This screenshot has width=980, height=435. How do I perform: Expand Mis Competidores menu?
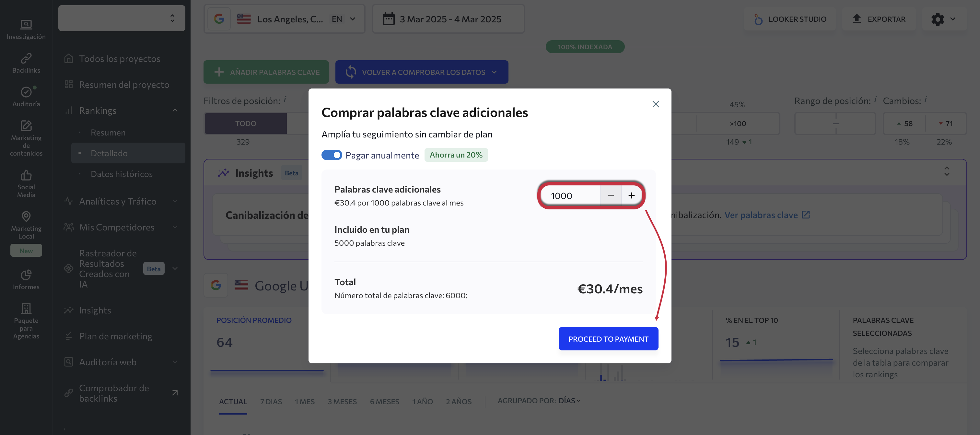[175, 227]
